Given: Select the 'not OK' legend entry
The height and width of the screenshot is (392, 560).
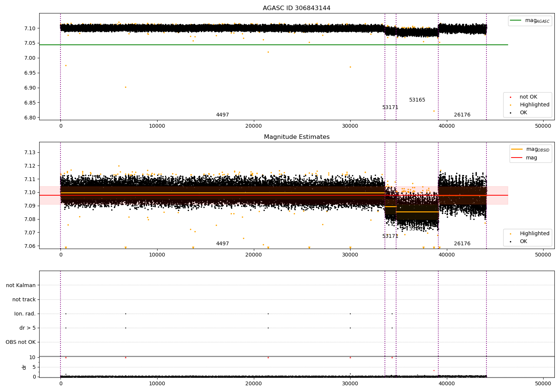Looking at the screenshot, I should coord(528,97).
